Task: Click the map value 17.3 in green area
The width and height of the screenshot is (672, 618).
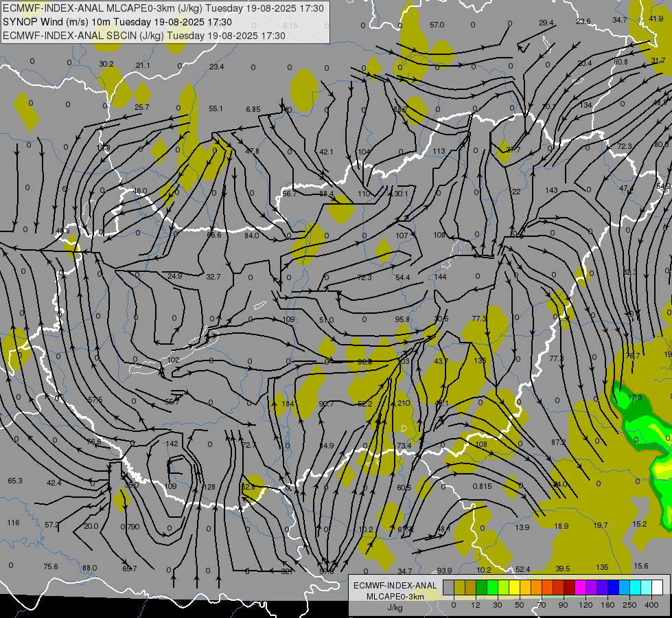Action: click(x=635, y=398)
